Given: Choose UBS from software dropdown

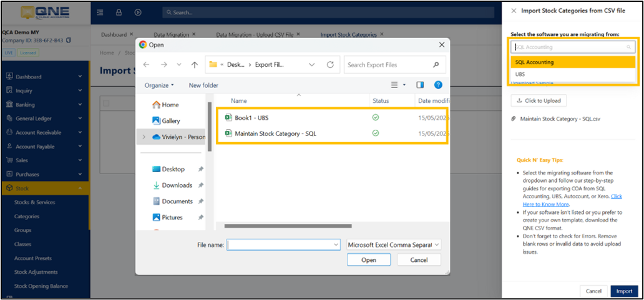Looking at the screenshot, I should (573, 74).
